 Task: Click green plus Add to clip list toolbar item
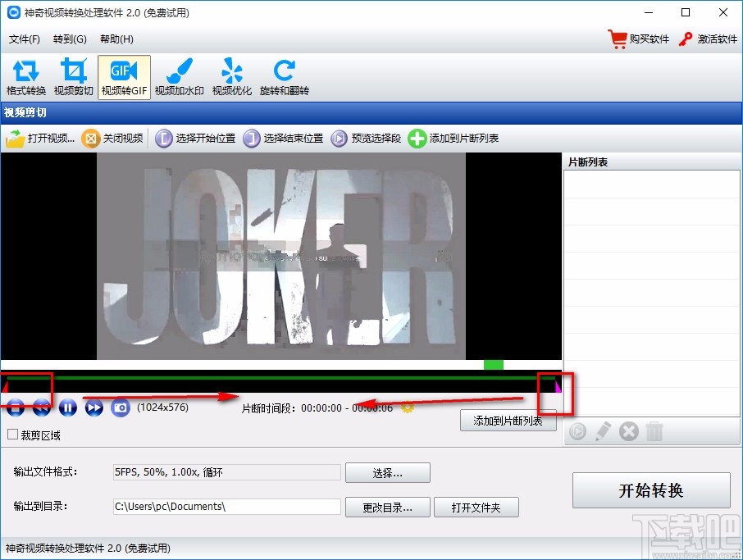453,139
